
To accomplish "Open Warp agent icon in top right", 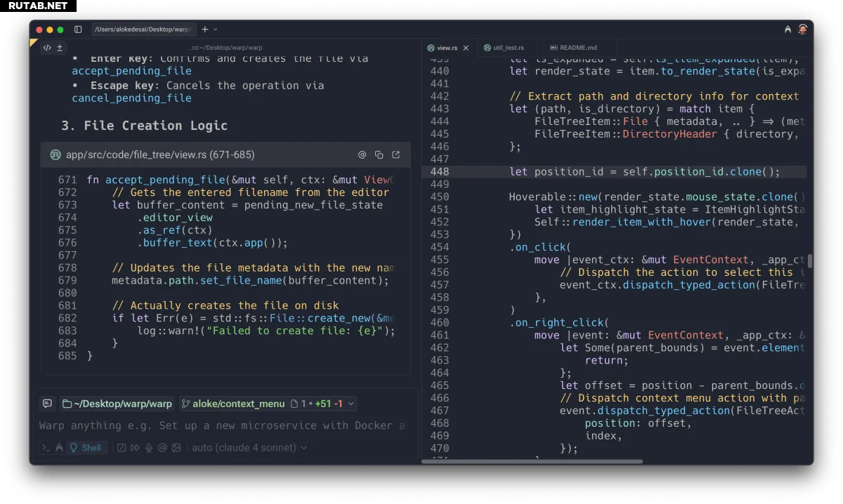I will point(788,29).
